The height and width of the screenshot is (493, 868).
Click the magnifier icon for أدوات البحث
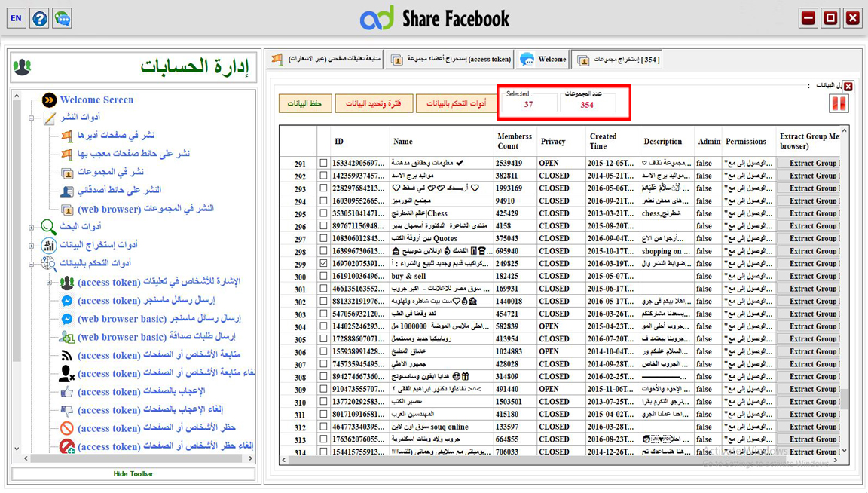[x=49, y=227]
